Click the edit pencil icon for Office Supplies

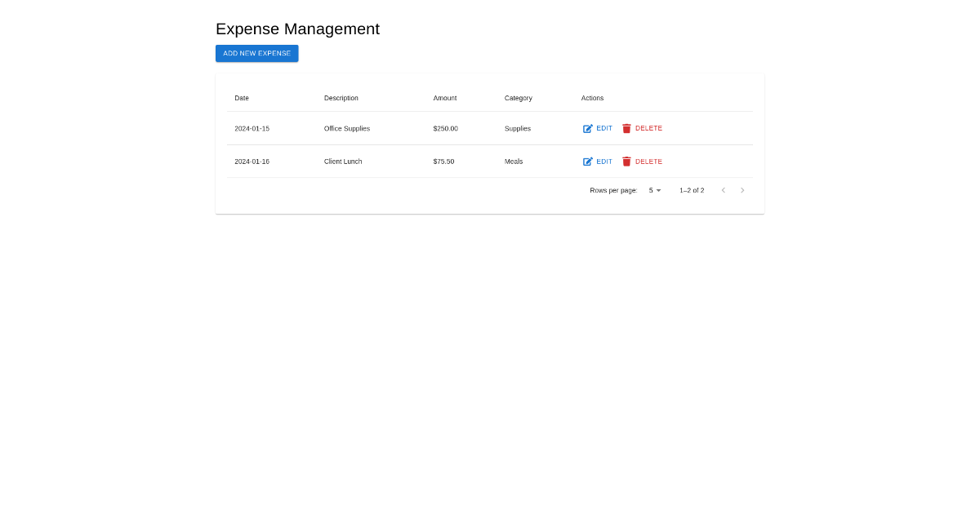[x=587, y=128]
